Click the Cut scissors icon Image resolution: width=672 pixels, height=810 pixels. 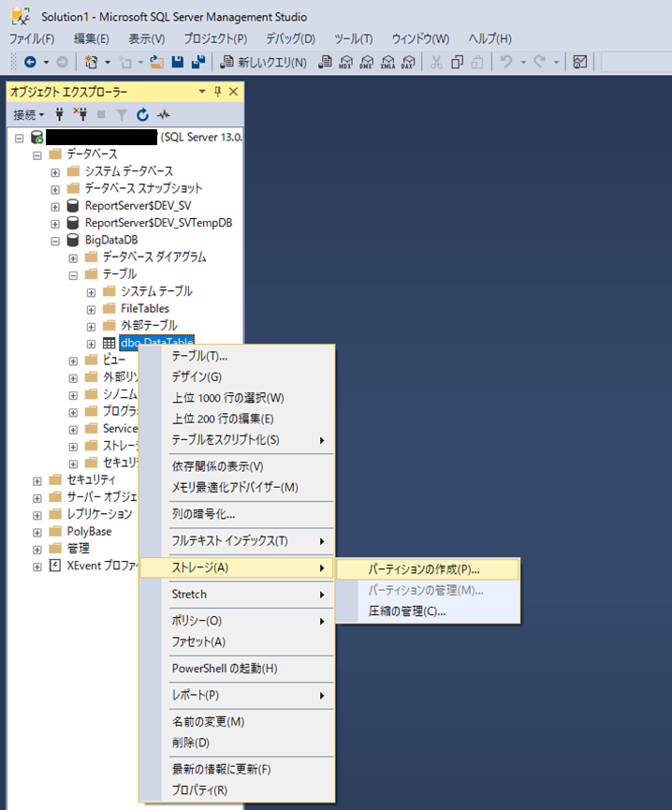point(436,63)
